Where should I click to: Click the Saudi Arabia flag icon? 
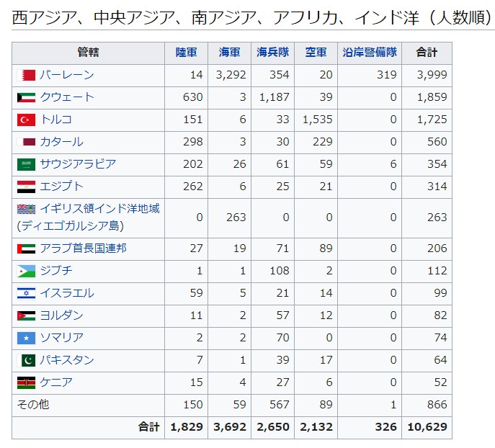pos(26,164)
